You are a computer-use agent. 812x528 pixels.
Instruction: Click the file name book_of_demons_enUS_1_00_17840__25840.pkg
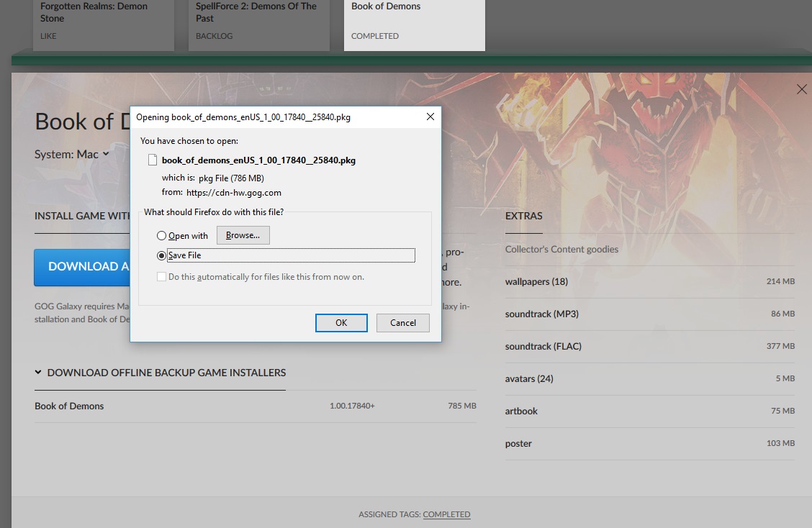coord(258,160)
